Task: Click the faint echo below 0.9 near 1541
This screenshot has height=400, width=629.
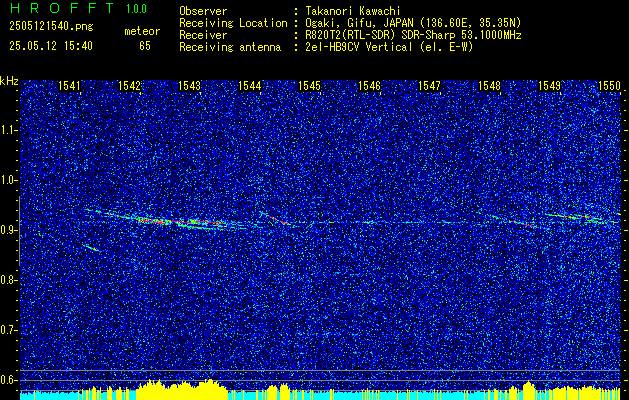Action: [x=91, y=248]
